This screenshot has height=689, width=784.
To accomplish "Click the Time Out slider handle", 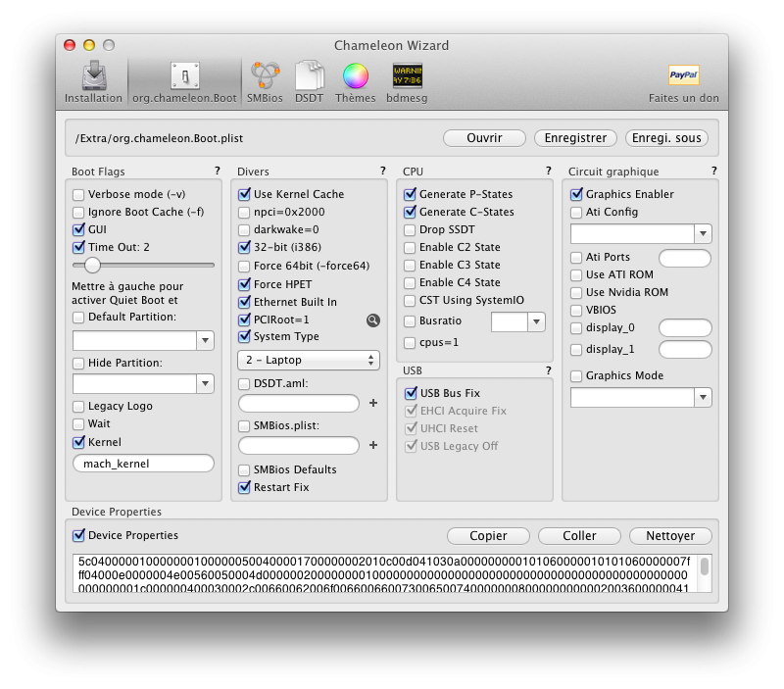I will click(92, 265).
